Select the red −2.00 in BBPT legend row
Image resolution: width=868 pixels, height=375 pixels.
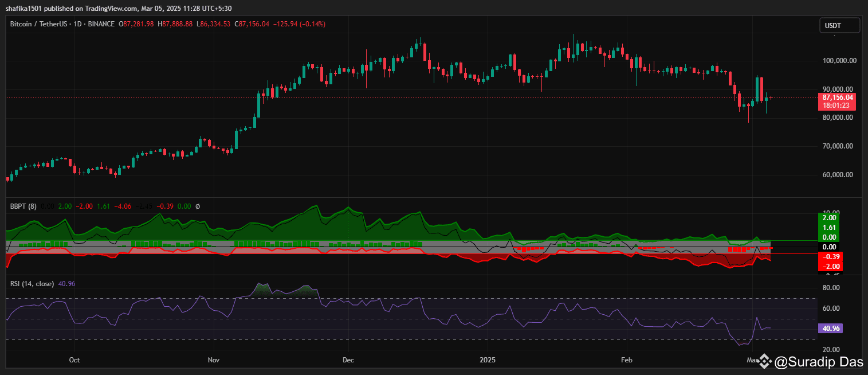[x=84, y=206]
